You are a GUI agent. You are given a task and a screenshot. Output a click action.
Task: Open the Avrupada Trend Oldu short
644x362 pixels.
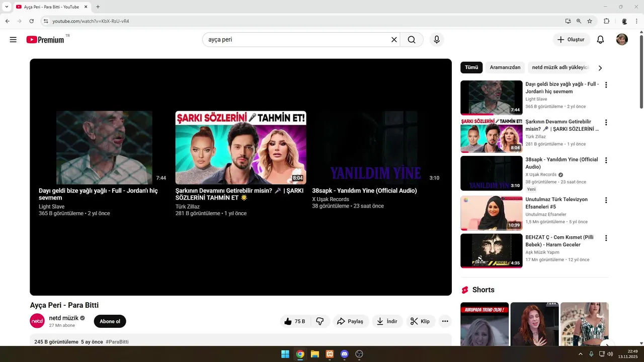pos(484,324)
